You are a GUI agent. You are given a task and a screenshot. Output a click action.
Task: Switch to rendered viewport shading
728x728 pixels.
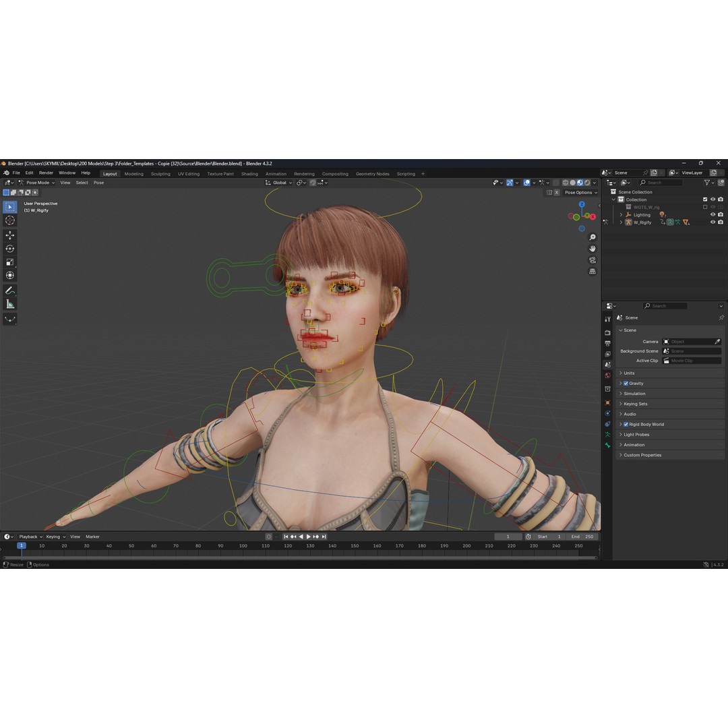tap(587, 183)
